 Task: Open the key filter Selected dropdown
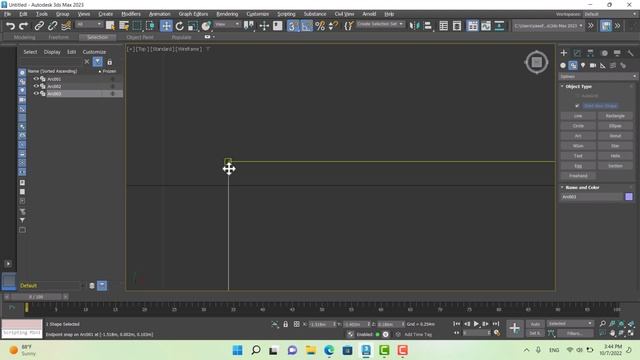570,324
